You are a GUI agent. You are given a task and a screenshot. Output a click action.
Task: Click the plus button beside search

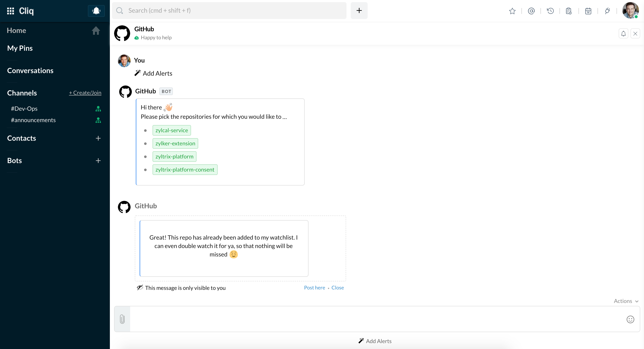359,11
